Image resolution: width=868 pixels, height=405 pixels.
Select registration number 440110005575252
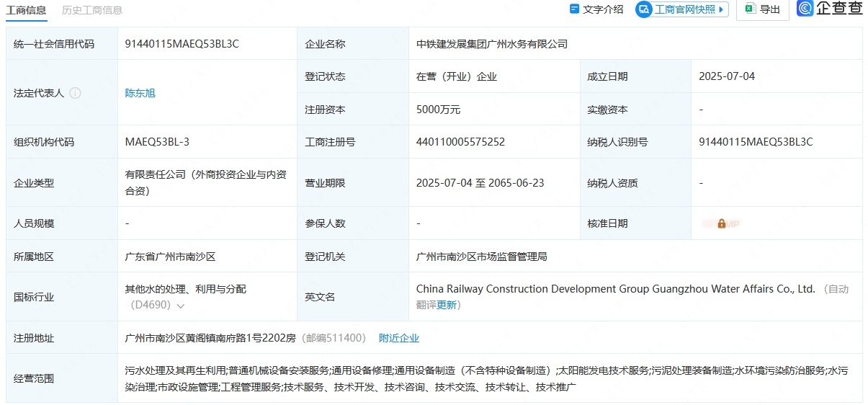click(460, 142)
